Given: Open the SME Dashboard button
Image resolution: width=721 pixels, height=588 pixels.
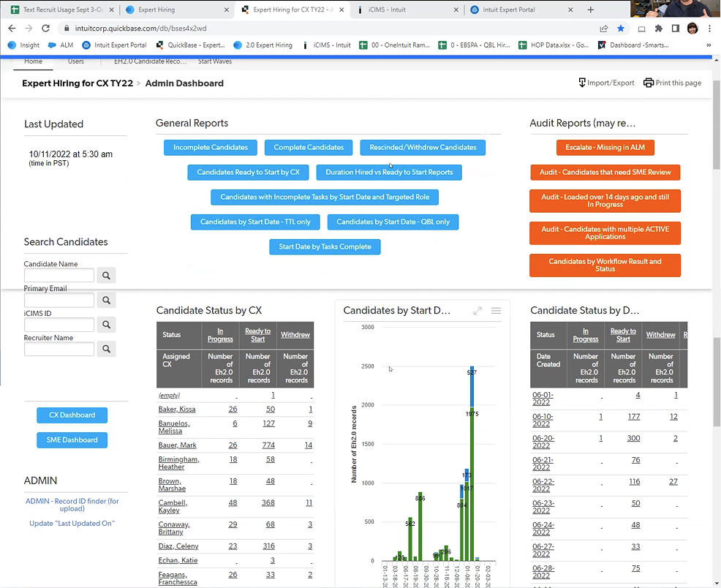Looking at the screenshot, I should [x=72, y=440].
